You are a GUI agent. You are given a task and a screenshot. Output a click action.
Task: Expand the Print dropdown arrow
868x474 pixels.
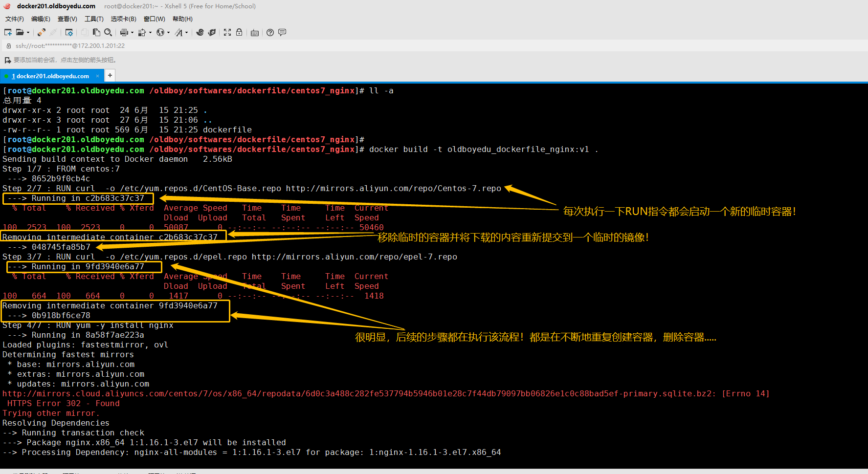(x=132, y=33)
